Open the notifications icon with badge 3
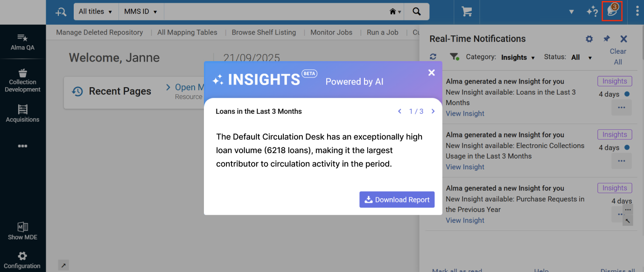The height and width of the screenshot is (272, 644). pos(612,11)
